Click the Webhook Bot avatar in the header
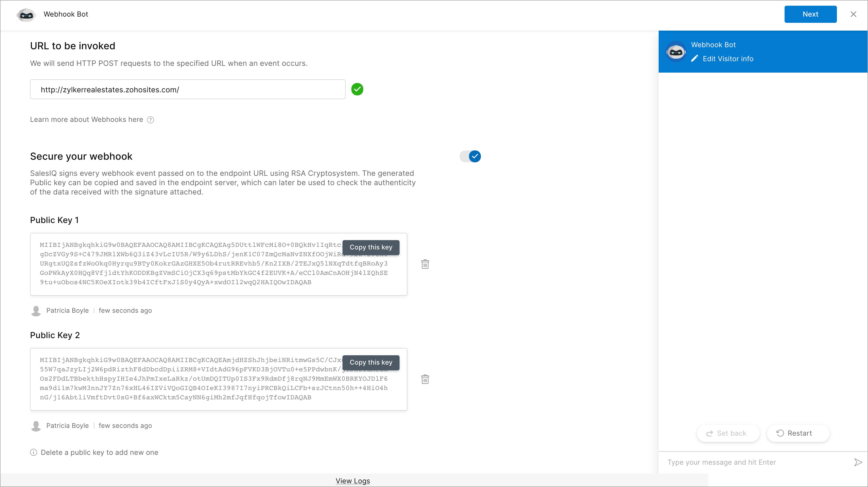Image resolution: width=868 pixels, height=487 pixels. [x=26, y=15]
